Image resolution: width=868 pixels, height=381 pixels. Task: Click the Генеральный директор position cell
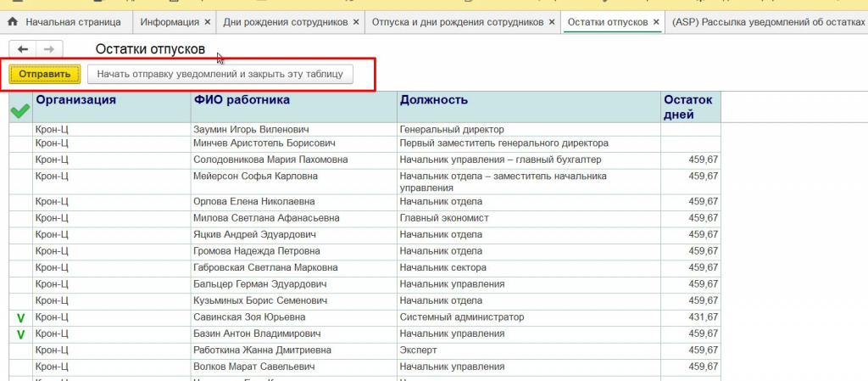[529, 130]
